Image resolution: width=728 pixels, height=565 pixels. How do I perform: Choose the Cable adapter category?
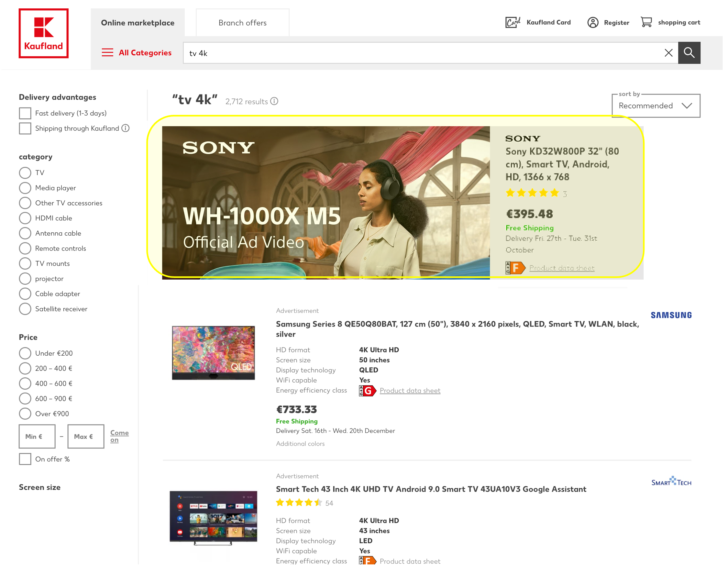pos(25,294)
